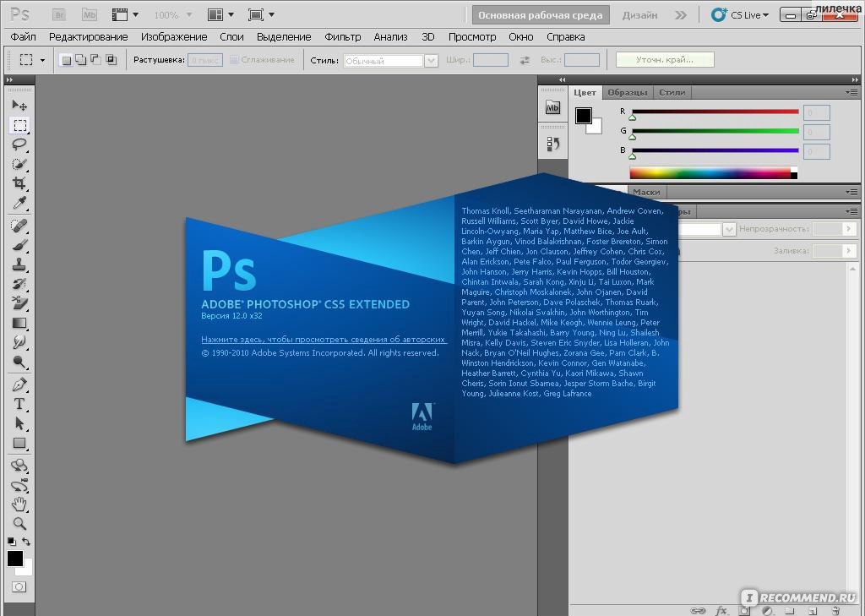This screenshot has height=616, width=865.
Task: Click the Уточн. край button
Action: (x=665, y=60)
